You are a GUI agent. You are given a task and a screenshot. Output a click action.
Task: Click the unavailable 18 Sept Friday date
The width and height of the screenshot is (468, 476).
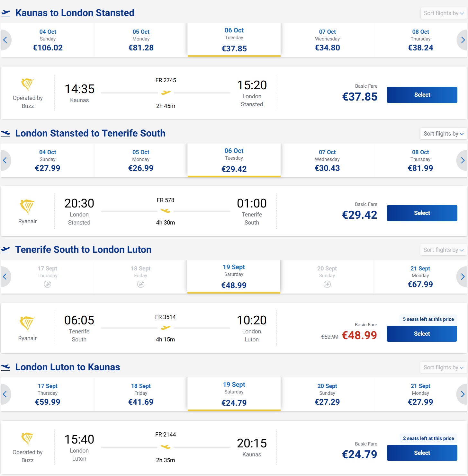[141, 277]
